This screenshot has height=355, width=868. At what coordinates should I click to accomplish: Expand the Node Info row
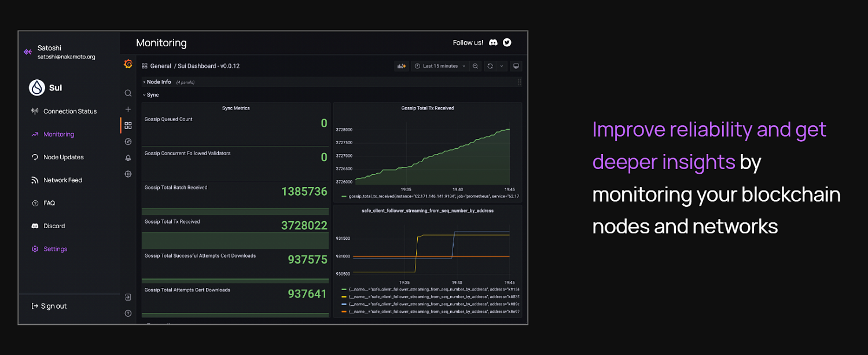pyautogui.click(x=157, y=82)
